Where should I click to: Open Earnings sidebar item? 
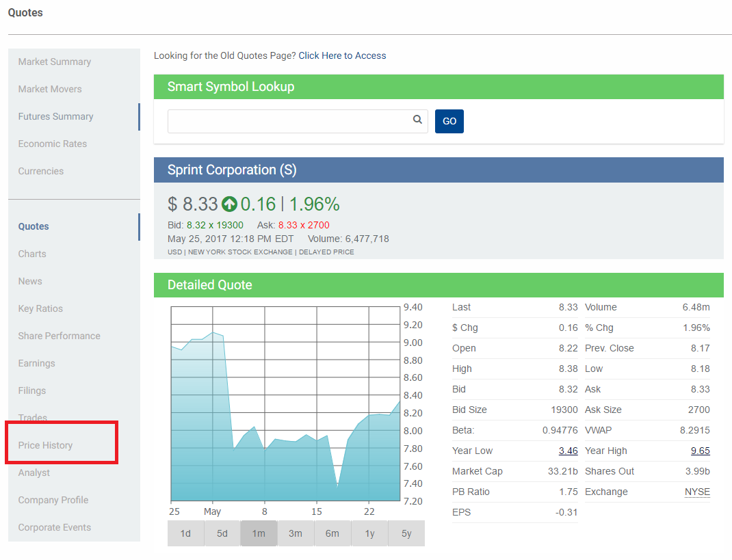36,364
